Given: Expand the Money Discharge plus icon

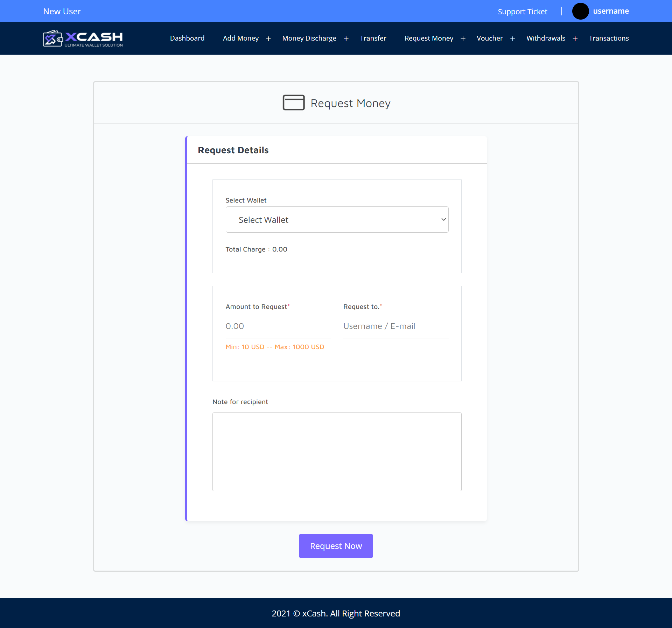Looking at the screenshot, I should [346, 39].
